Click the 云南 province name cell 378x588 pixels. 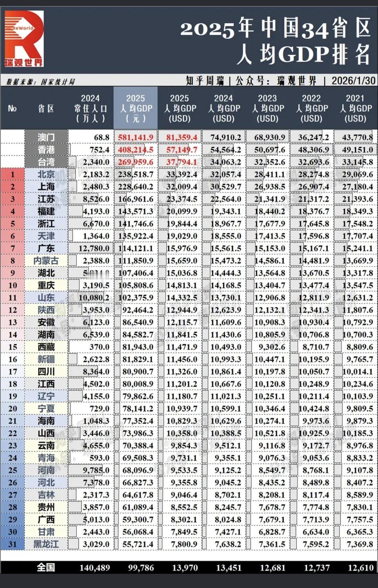pos(46,446)
